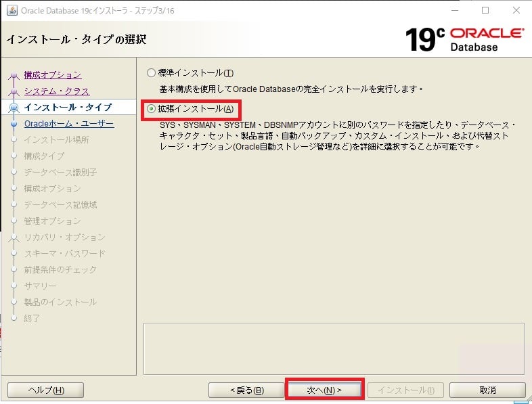
Task: Click the システム・クラス step marker icon
Action: click(14, 91)
